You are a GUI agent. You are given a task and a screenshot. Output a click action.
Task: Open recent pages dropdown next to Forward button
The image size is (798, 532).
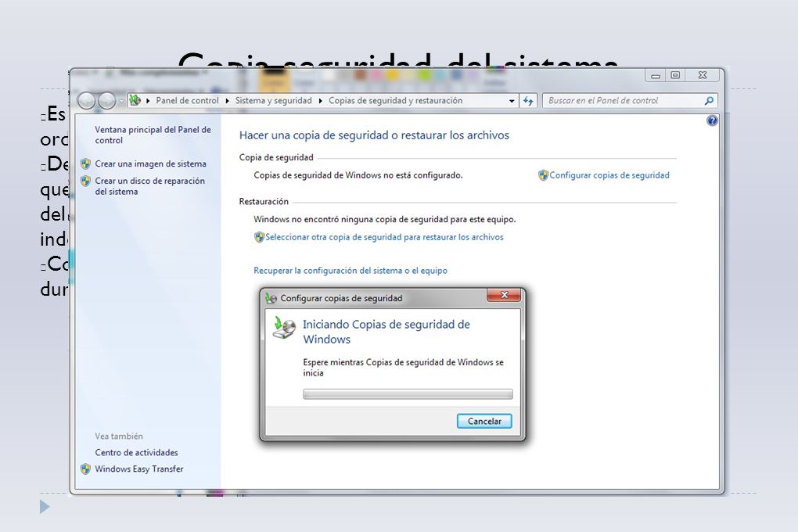(121, 101)
